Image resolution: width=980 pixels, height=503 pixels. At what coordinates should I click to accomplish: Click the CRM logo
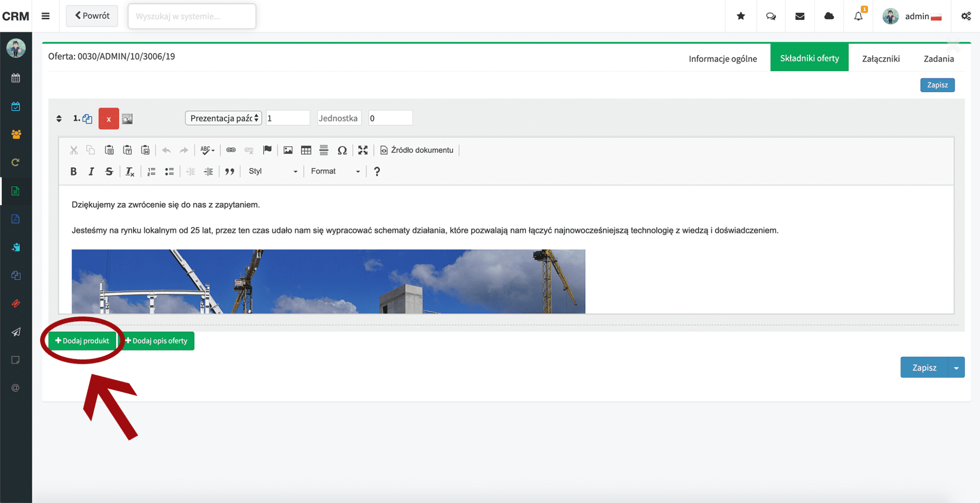coord(15,16)
